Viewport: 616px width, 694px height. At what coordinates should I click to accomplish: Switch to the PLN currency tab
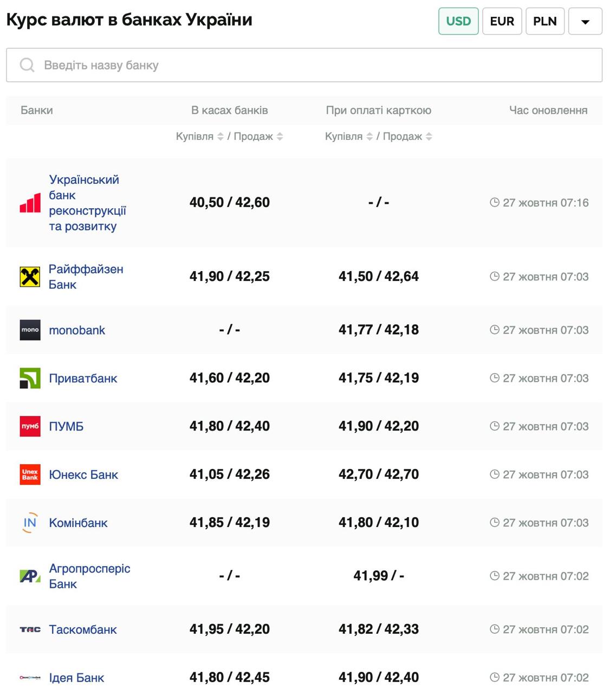pyautogui.click(x=544, y=22)
